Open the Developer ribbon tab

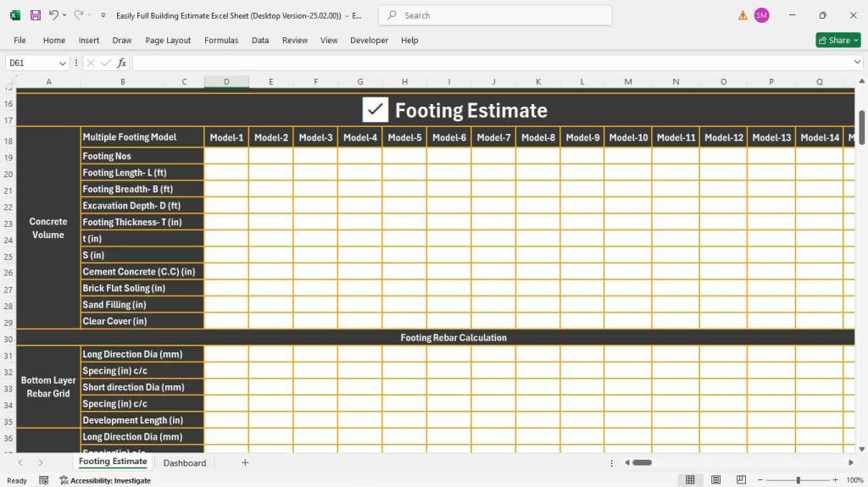(370, 40)
